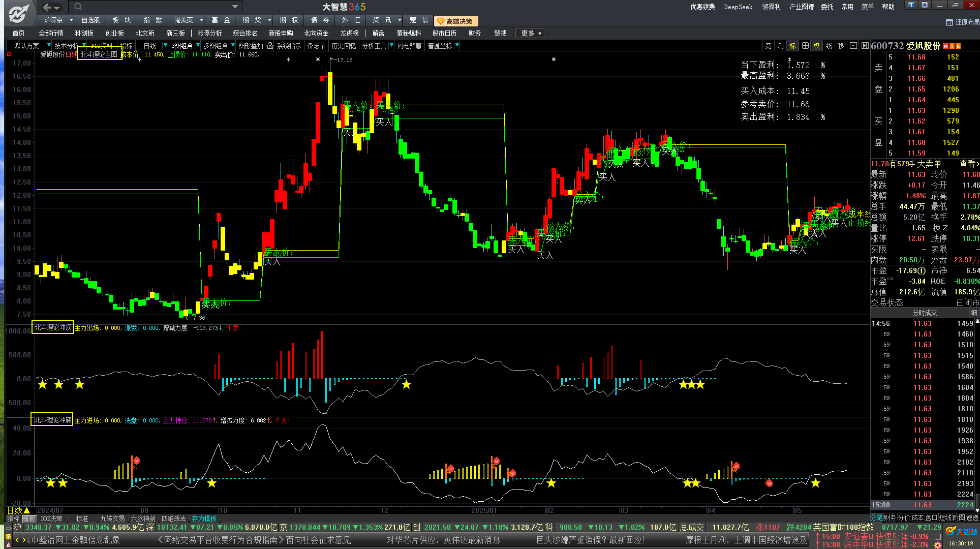Click the window-panel layout icon beside 移

click(853, 46)
